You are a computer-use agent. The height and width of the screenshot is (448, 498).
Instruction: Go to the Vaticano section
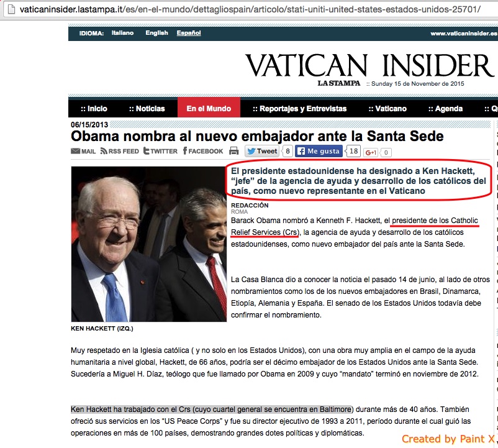tap(387, 109)
